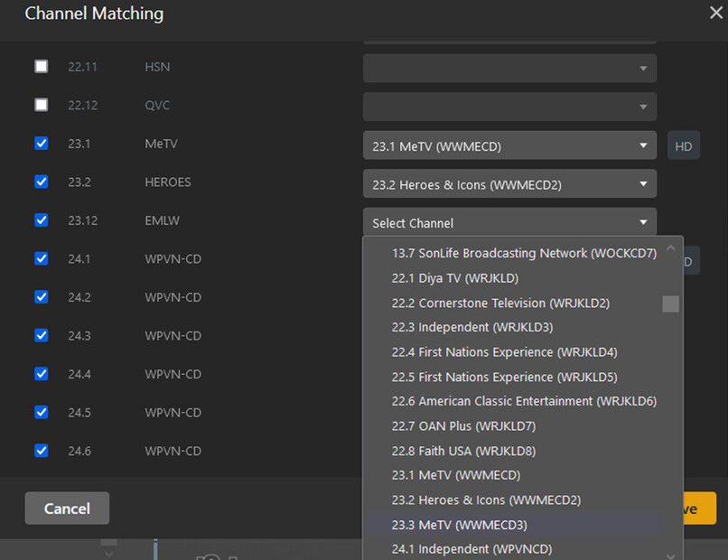
Task: Click channel number 22.11
Action: 82,67
